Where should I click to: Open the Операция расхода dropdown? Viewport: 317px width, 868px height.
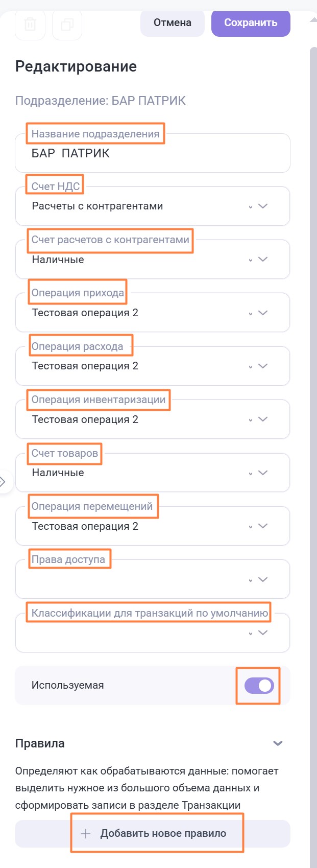262,366
